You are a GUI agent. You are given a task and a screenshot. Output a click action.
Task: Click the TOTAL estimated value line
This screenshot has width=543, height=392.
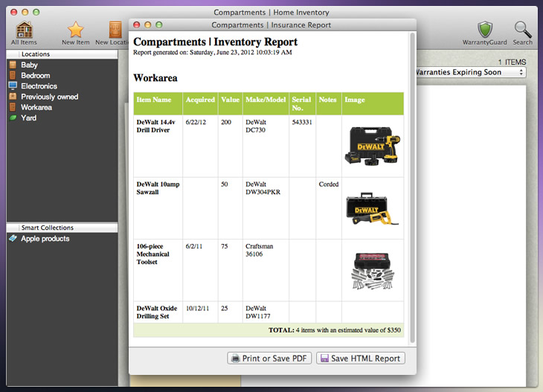pos(335,330)
